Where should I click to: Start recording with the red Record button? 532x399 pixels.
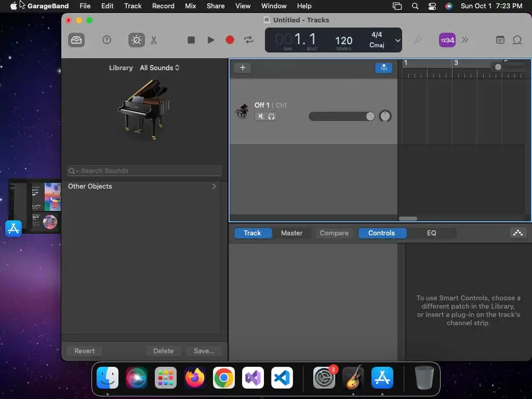[x=230, y=40]
